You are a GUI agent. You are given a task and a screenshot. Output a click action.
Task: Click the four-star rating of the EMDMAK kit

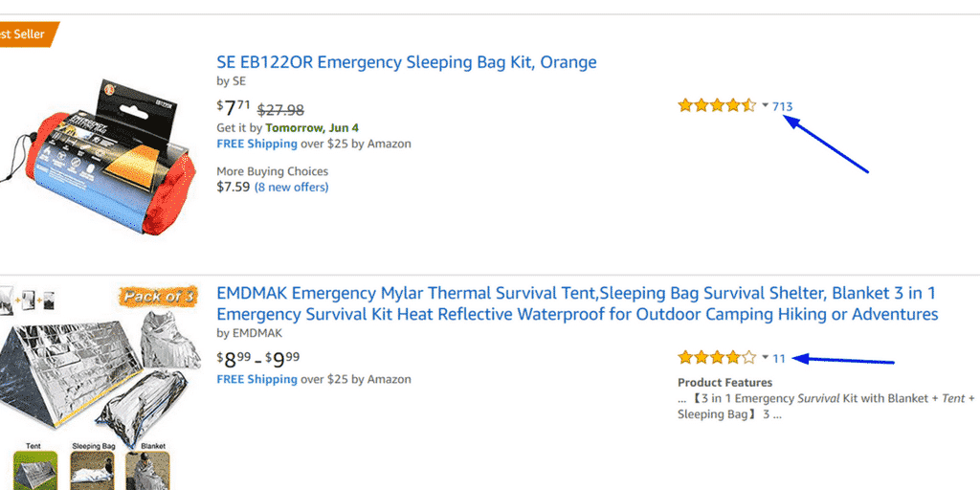[x=717, y=358]
